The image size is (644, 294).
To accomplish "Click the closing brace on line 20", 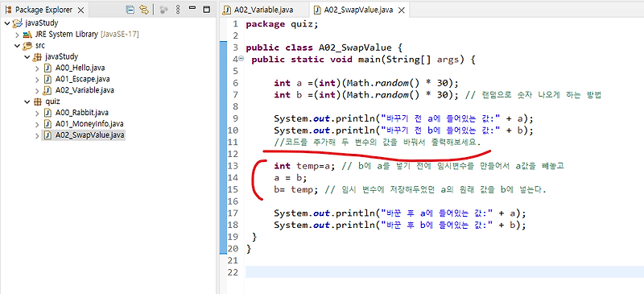I will coord(248,249).
